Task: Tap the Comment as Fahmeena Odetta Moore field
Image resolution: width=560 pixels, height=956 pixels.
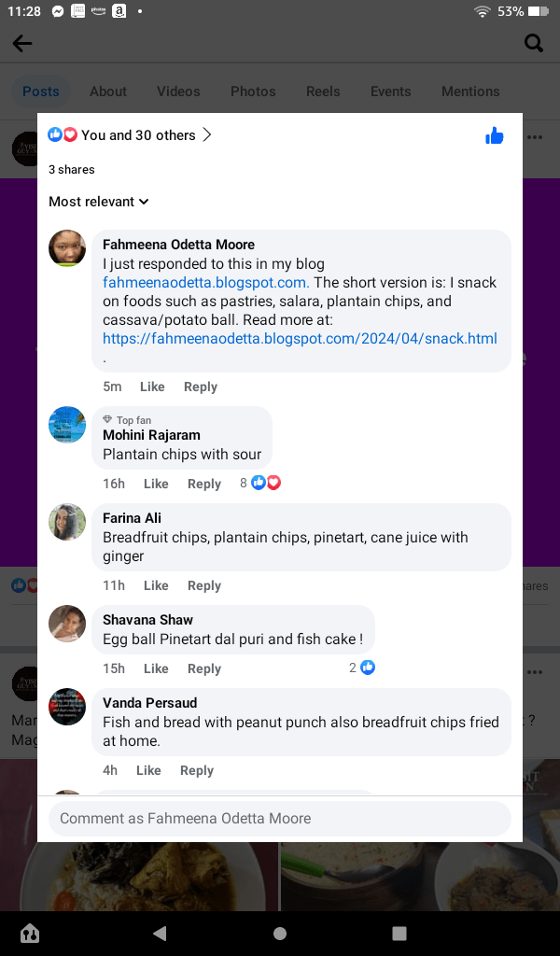Action: click(279, 819)
